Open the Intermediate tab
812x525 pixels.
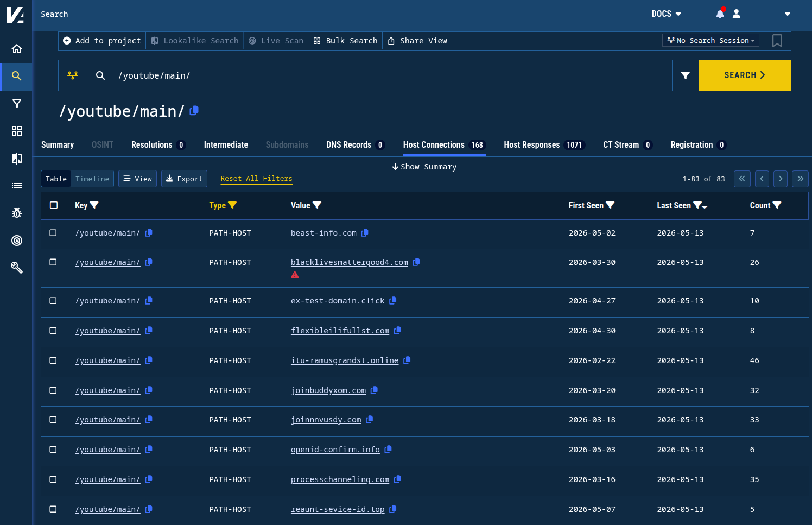tap(226, 145)
